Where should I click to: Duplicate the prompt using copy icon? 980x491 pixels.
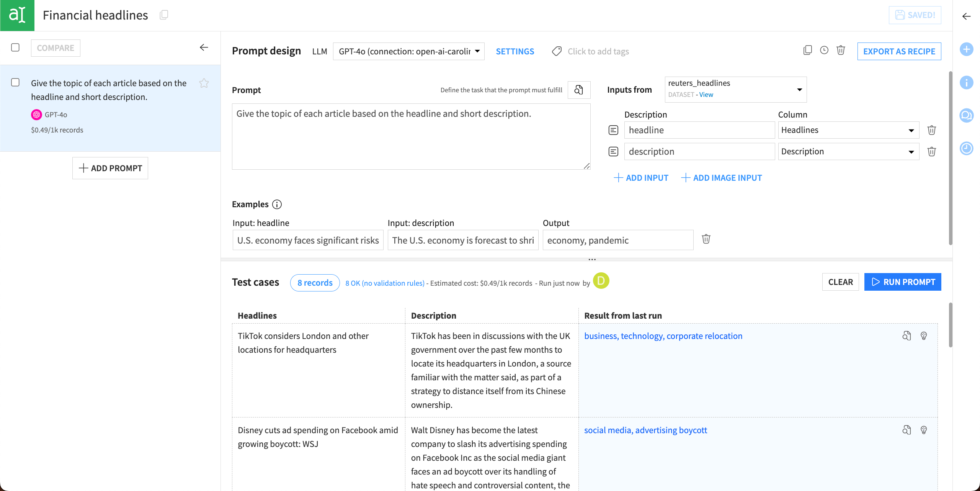pyautogui.click(x=807, y=50)
